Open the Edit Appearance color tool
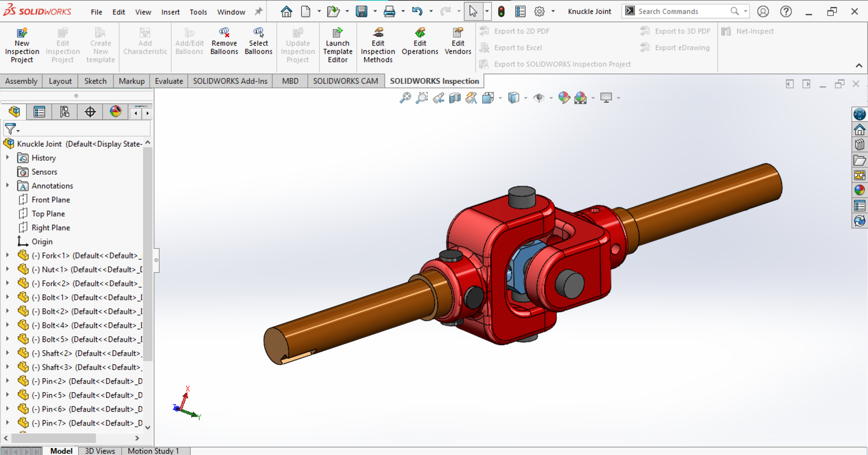Screen dimensions: 868x455 pos(564,98)
